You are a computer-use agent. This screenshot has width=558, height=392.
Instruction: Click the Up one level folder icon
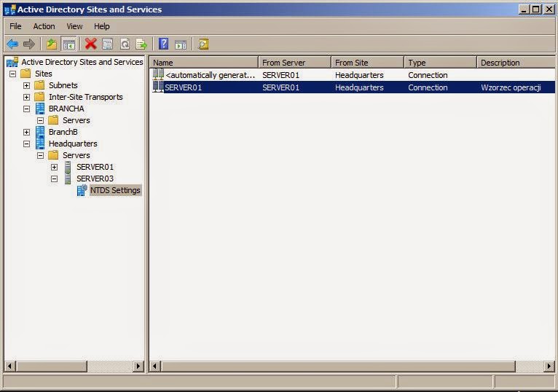(52, 44)
